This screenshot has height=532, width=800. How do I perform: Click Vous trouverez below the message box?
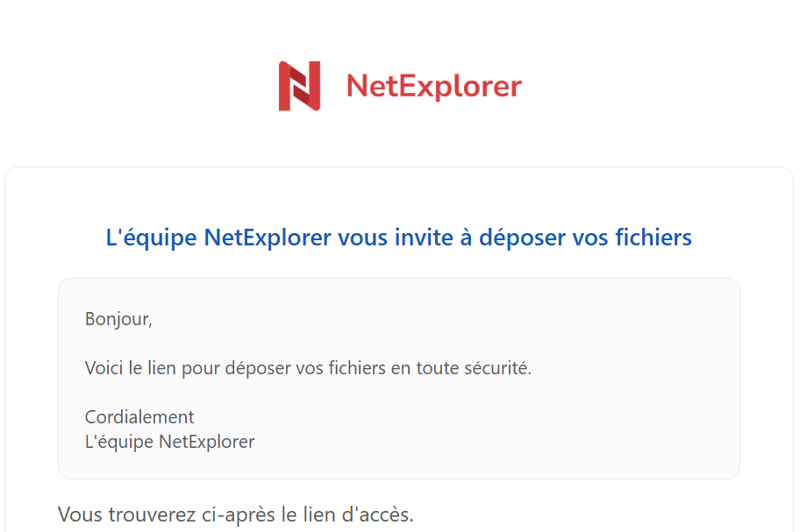point(127,514)
